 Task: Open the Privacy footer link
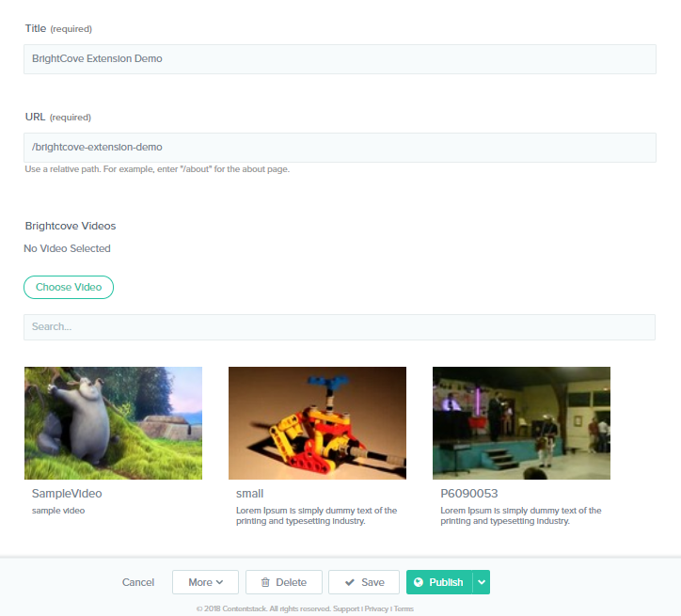pyautogui.click(x=376, y=609)
